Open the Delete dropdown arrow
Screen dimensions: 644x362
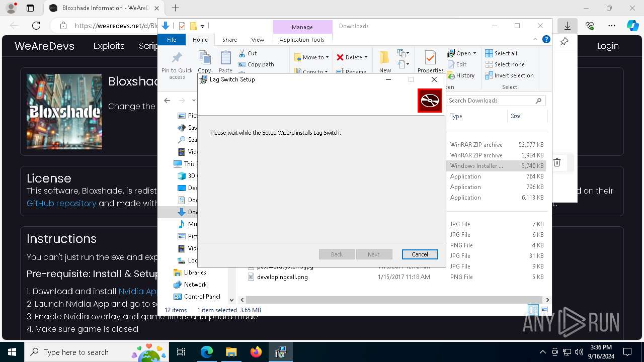point(366,57)
